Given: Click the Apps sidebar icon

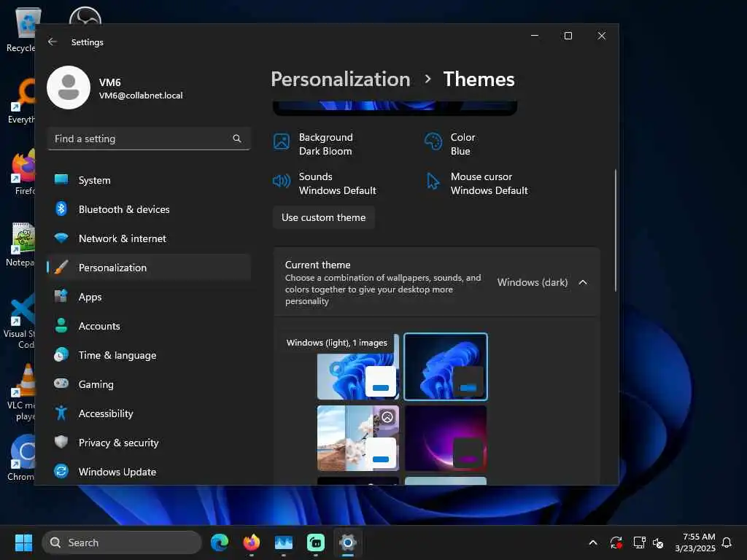Looking at the screenshot, I should 61,296.
